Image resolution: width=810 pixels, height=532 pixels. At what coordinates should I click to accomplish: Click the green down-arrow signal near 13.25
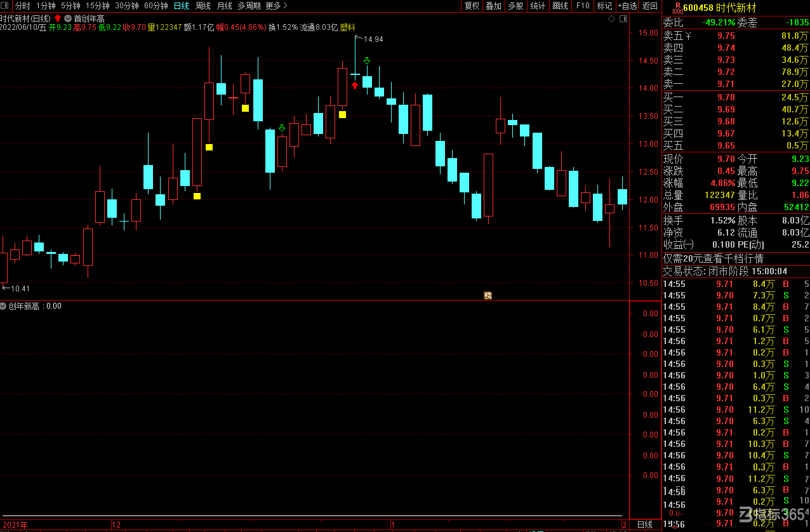pyautogui.click(x=282, y=128)
